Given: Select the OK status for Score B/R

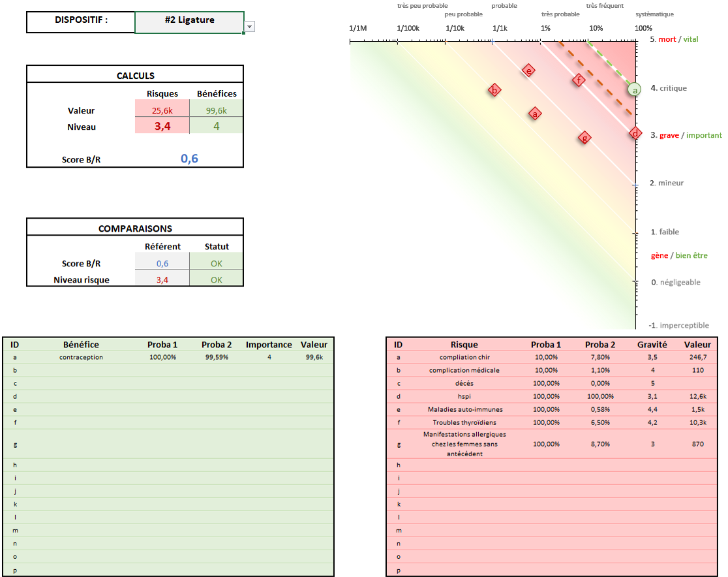Looking at the screenshot, I should 216,264.
